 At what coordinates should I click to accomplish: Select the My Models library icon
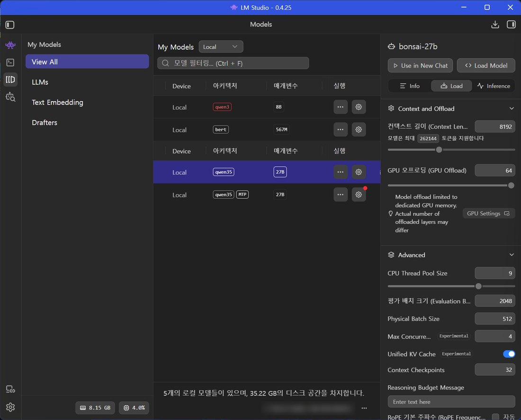[x=10, y=80]
